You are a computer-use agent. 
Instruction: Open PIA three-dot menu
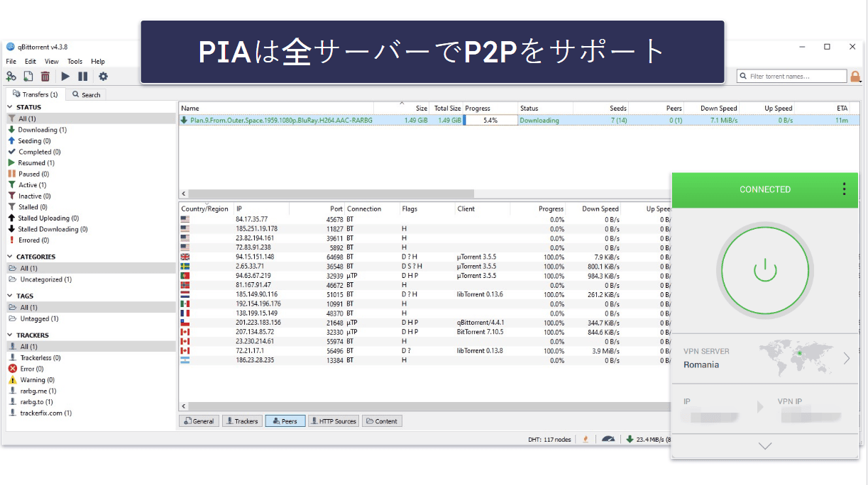[x=844, y=189]
